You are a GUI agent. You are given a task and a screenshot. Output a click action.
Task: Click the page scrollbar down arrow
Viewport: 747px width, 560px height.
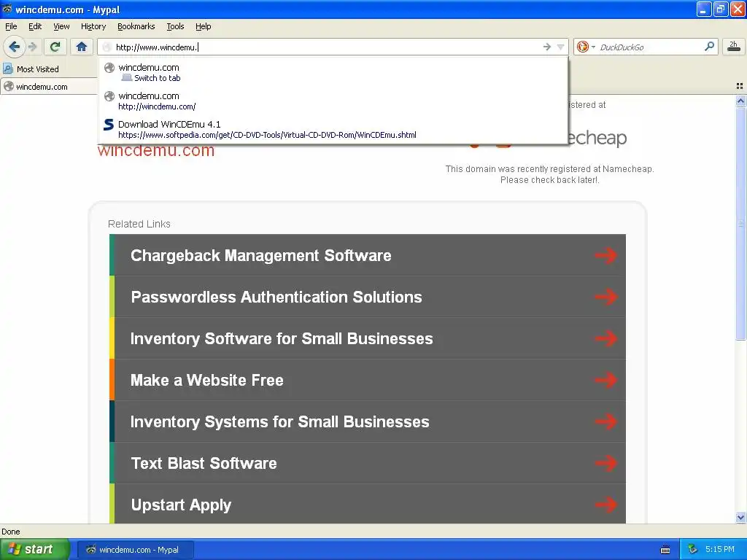point(740,517)
